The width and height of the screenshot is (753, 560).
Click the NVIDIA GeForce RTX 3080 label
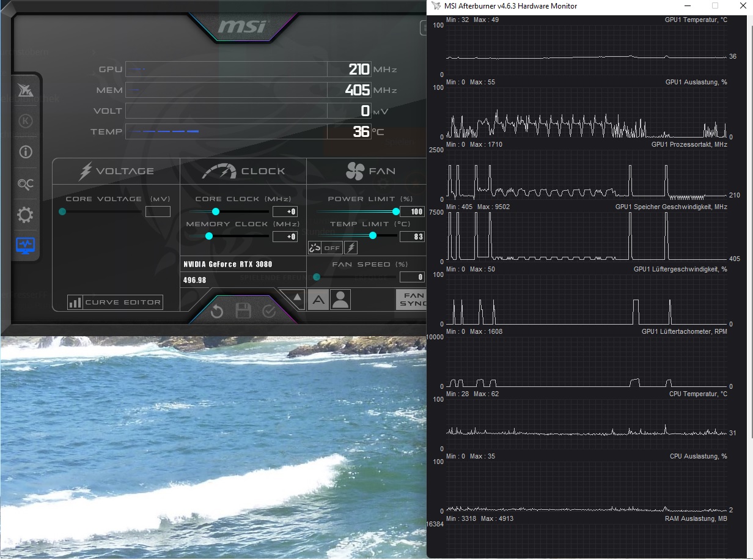coord(228,264)
